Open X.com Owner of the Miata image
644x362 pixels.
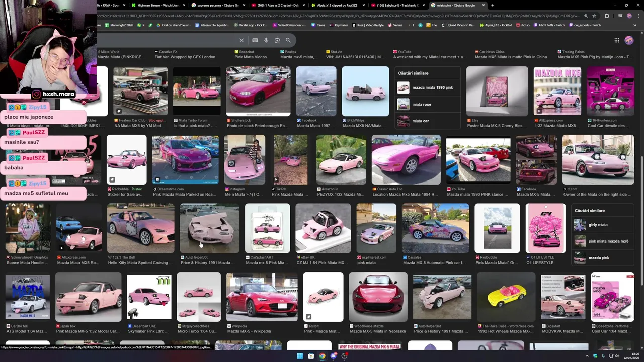pos(598,159)
